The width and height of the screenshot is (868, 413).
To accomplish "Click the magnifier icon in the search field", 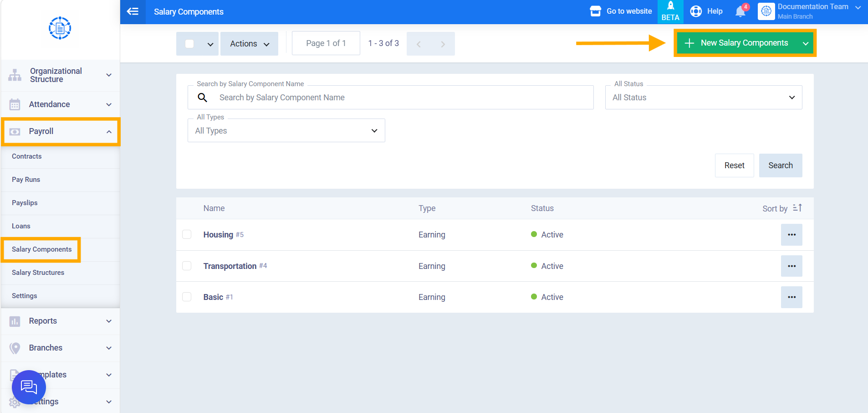I will (203, 98).
